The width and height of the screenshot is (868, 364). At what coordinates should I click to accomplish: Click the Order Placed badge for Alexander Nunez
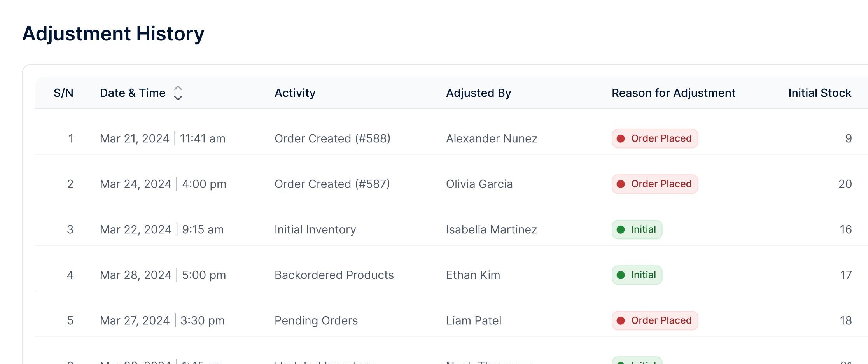(654, 138)
